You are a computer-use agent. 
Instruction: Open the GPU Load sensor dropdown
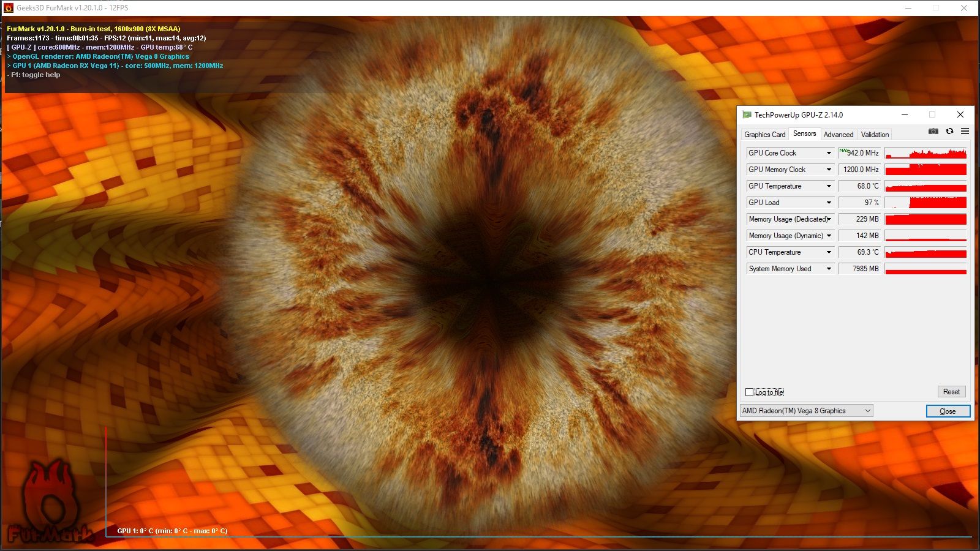pyautogui.click(x=829, y=203)
